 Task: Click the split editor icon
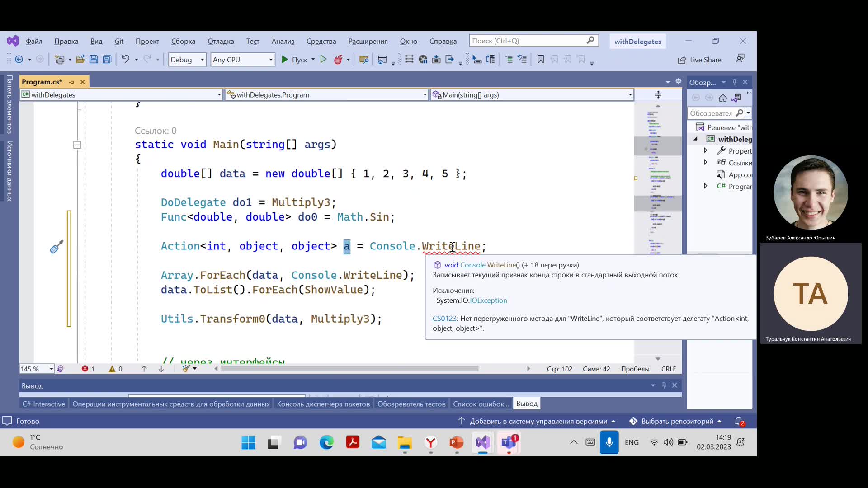pyautogui.click(x=658, y=94)
